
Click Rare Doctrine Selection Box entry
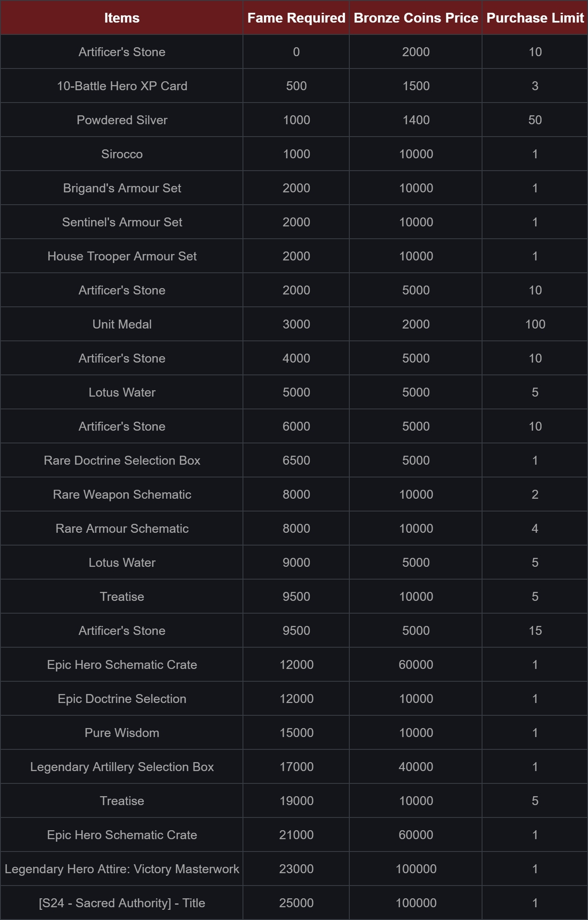[x=122, y=460]
